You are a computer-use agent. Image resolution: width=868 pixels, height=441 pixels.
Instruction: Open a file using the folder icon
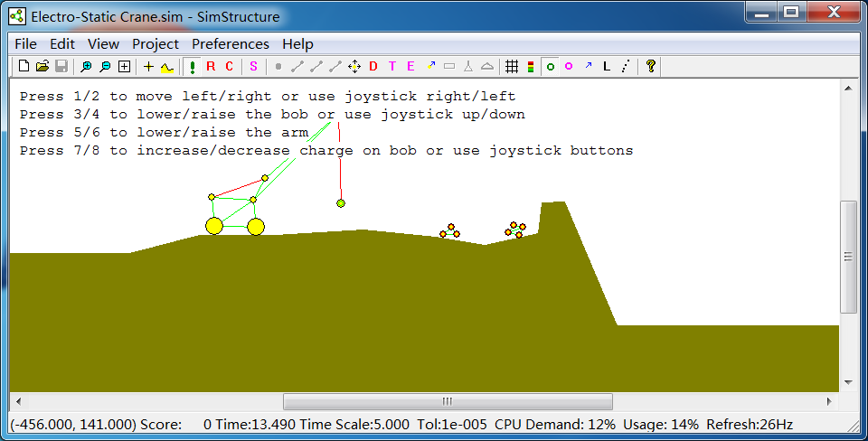click(42, 66)
